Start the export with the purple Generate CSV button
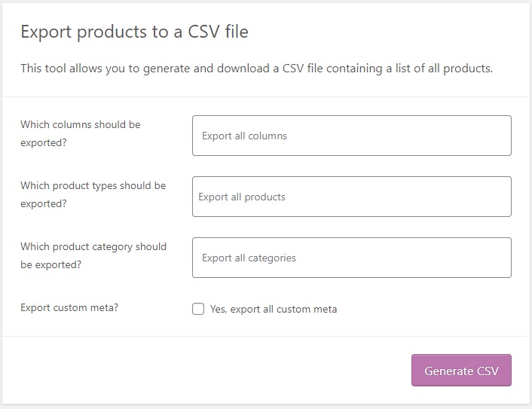532x409 pixels. 461,371
